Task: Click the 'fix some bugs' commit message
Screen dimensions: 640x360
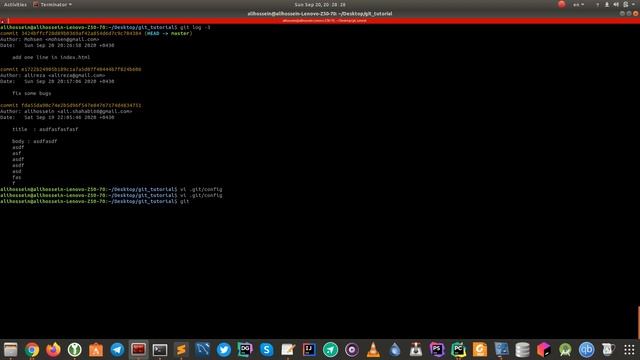Action: coord(31,93)
